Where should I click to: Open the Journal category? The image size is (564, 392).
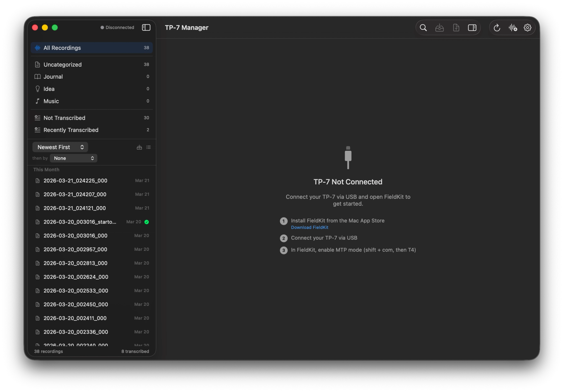(x=92, y=76)
